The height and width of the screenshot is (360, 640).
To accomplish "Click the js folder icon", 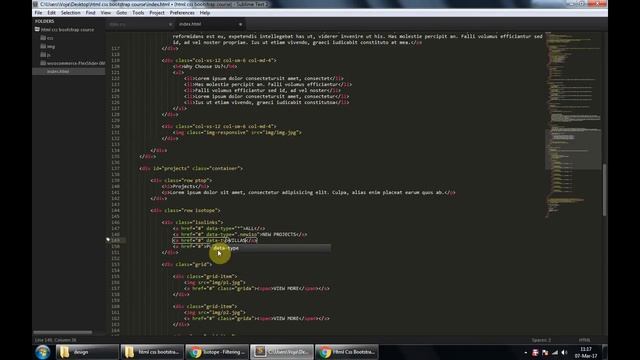I will click(x=43, y=54).
